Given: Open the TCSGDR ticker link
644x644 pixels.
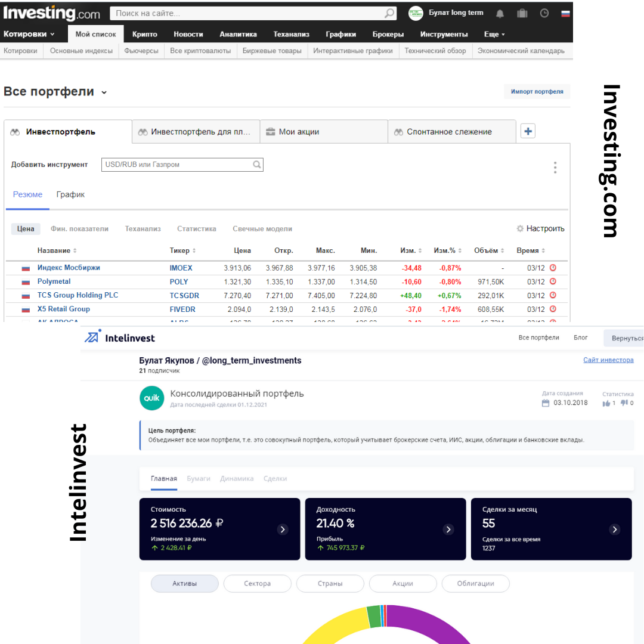Looking at the screenshot, I should tap(184, 296).
